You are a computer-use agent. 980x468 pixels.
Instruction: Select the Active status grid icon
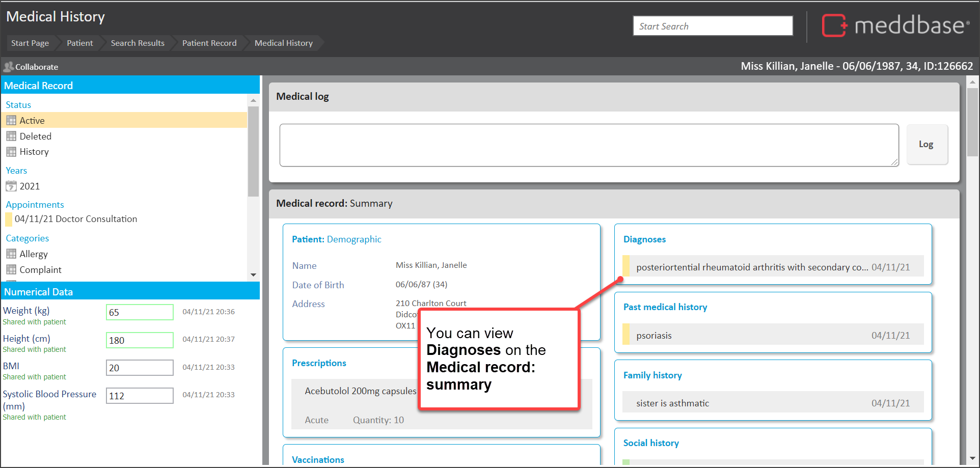coord(11,121)
